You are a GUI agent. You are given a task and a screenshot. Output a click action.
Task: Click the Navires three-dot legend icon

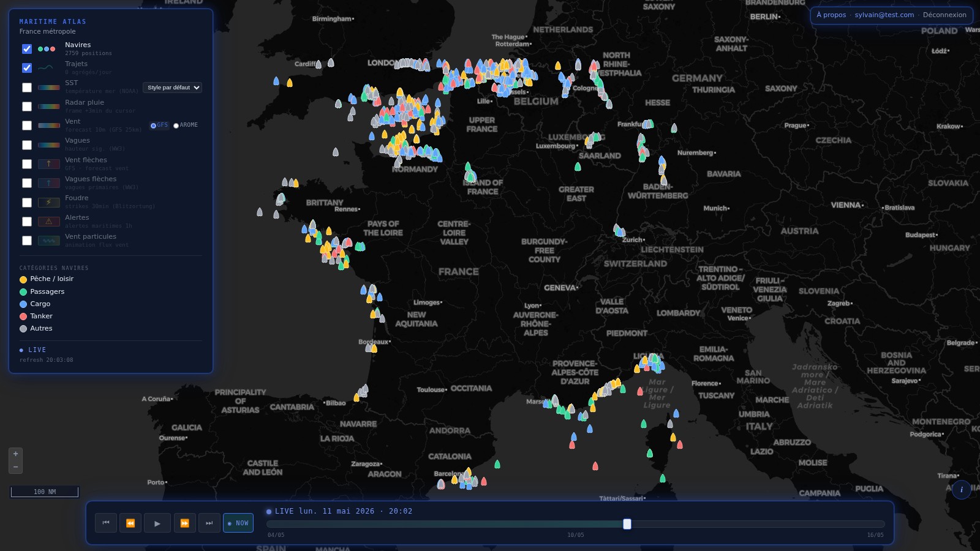coord(47,49)
